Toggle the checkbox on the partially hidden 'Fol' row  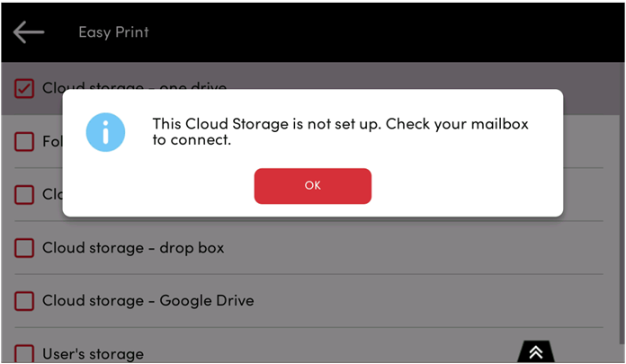(x=25, y=141)
